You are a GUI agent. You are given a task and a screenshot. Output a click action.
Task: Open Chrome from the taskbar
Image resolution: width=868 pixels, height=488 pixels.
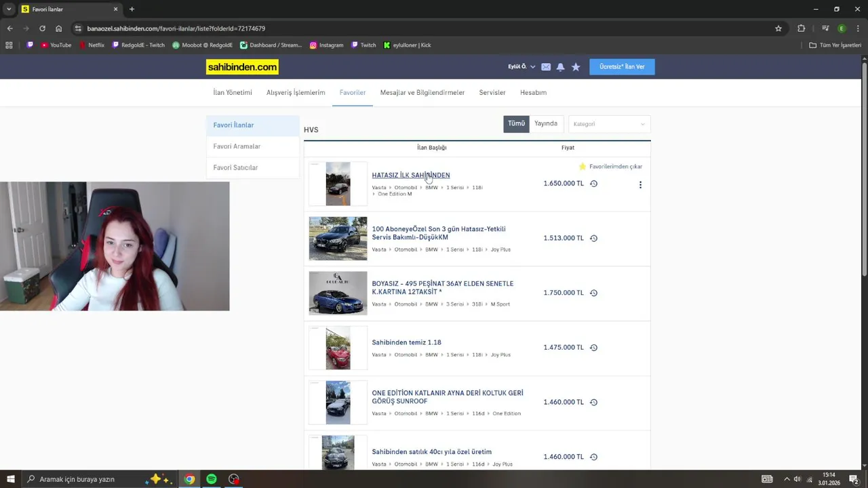tap(190, 479)
